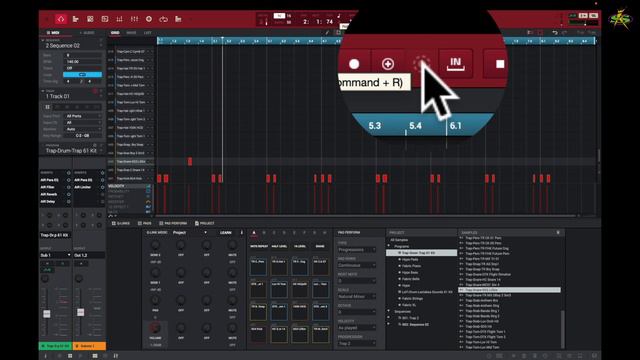Click the NOTE REPEAT button above the pads
This screenshot has height=360, width=640.
pyautogui.click(x=259, y=247)
